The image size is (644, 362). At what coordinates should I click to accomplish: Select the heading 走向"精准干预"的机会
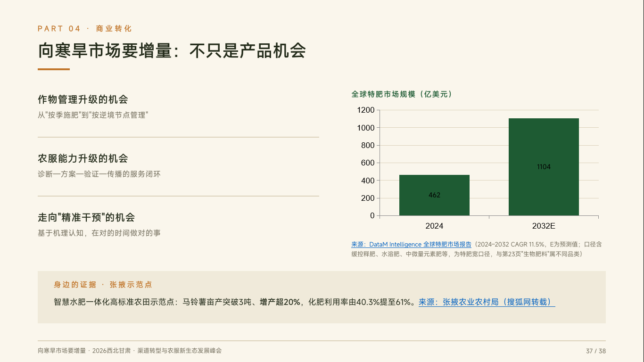point(86,217)
